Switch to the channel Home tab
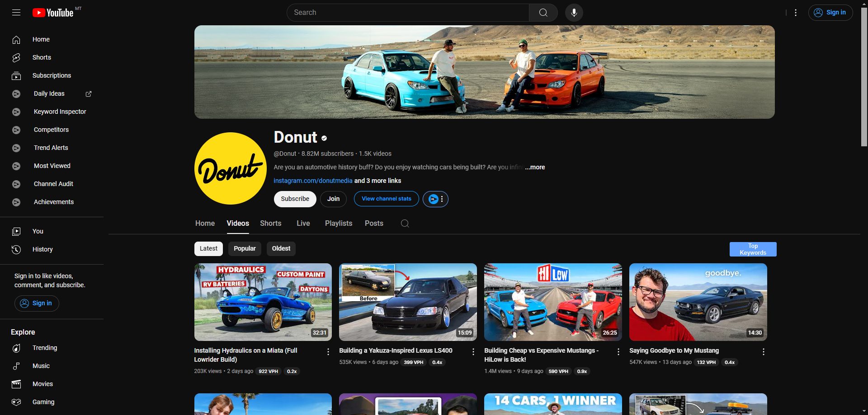Image resolution: width=868 pixels, height=415 pixels. [205, 224]
